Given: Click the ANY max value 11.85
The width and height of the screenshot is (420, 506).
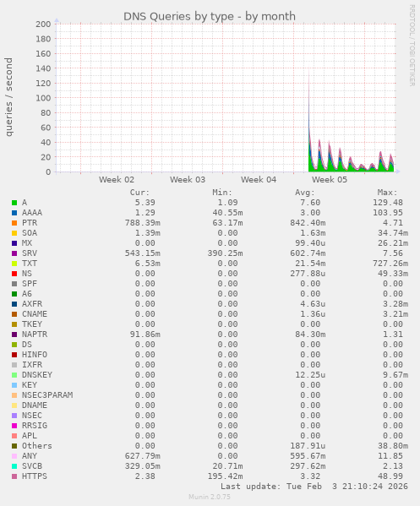Looking at the screenshot, I should [x=390, y=456].
